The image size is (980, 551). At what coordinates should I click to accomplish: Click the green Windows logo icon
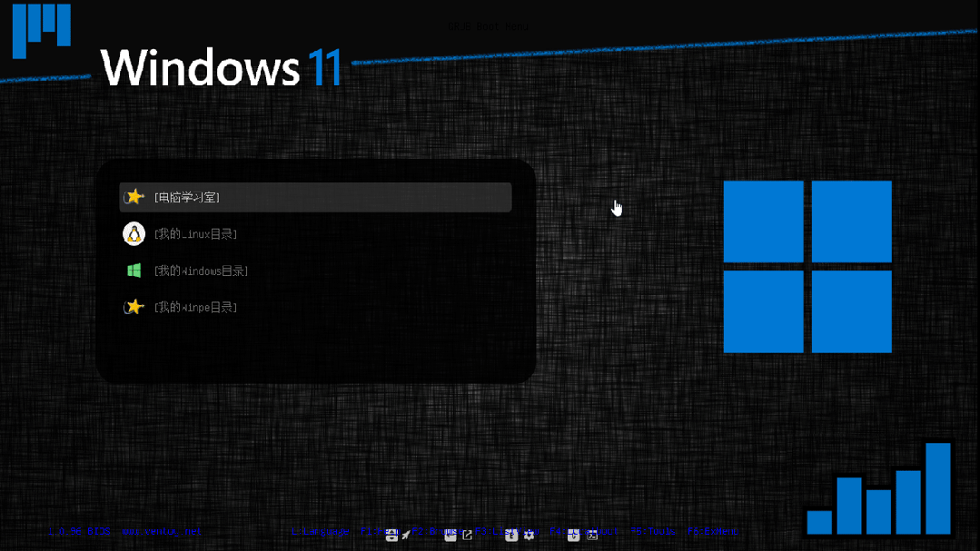[134, 271]
